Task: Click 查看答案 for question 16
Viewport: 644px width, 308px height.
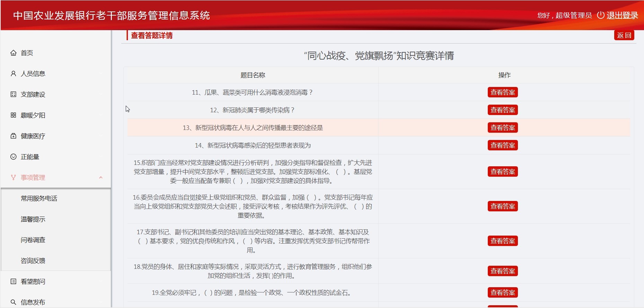Action: tap(503, 206)
